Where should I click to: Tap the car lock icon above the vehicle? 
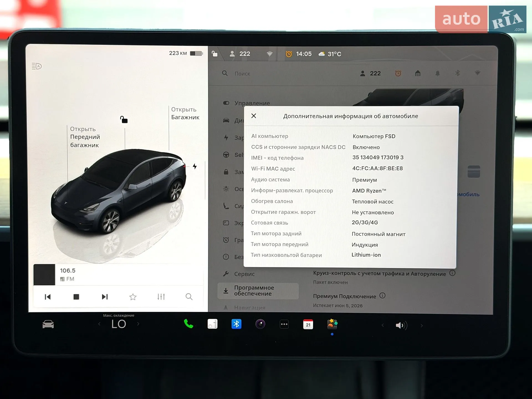point(124,119)
